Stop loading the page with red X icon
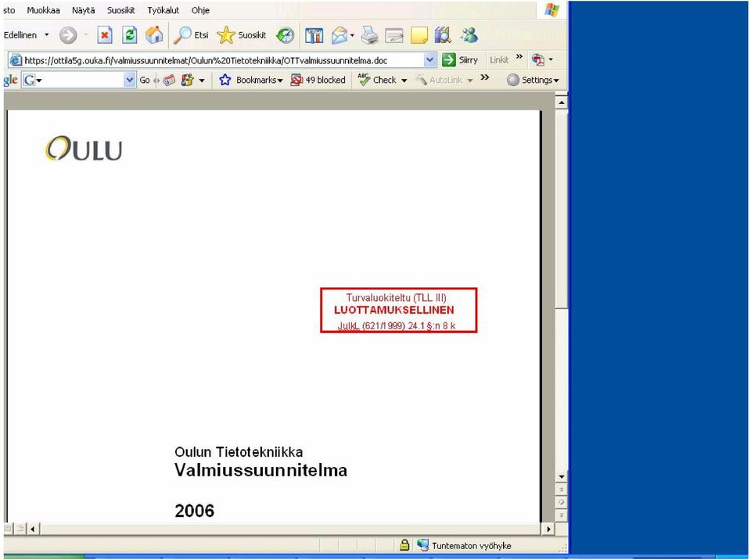The width and height of the screenshot is (751, 560). 104,35
